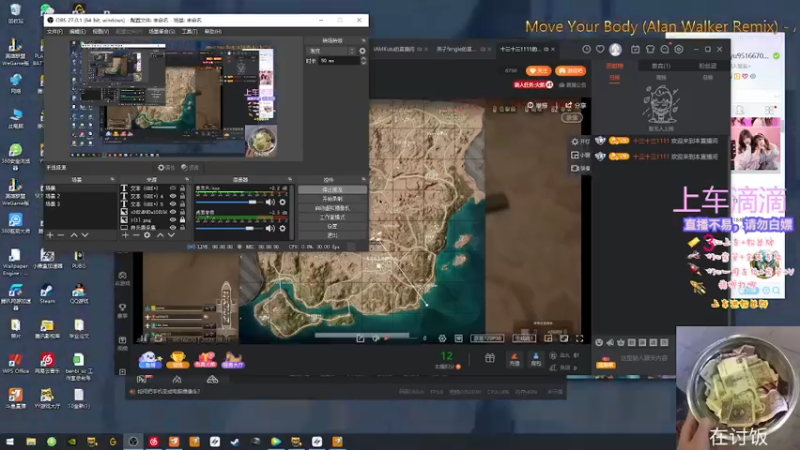Screen dimensions: 800x450
Task: Open 滤镜 filters button above OBS docks
Action: [x=190, y=167]
